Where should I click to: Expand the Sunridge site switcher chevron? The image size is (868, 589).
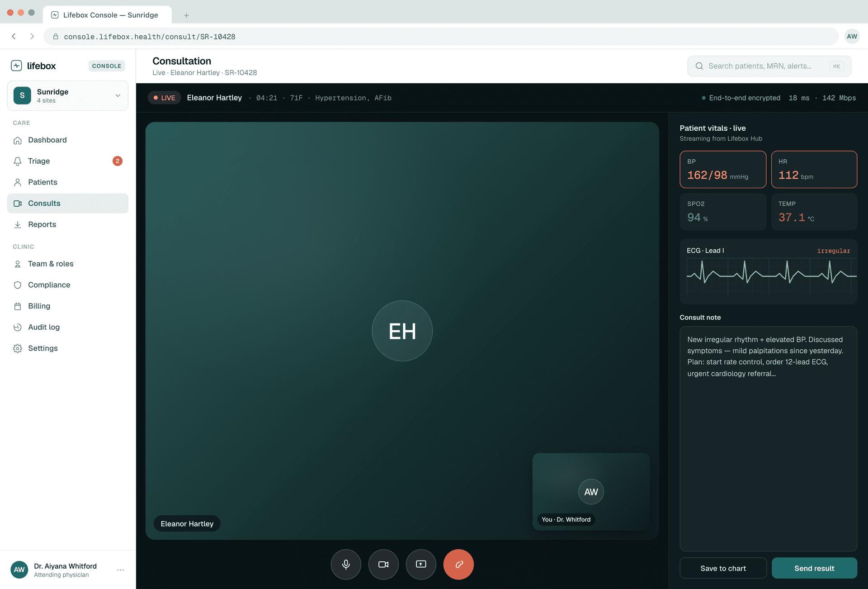(118, 95)
